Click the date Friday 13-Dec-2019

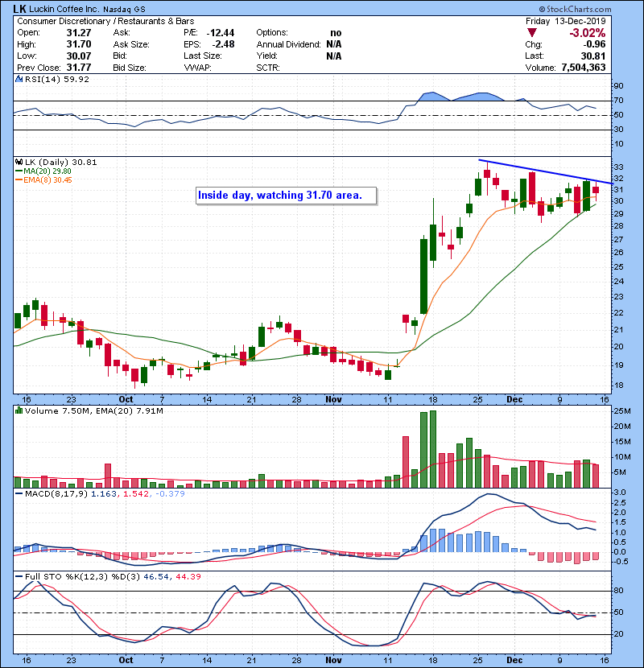[x=565, y=21]
